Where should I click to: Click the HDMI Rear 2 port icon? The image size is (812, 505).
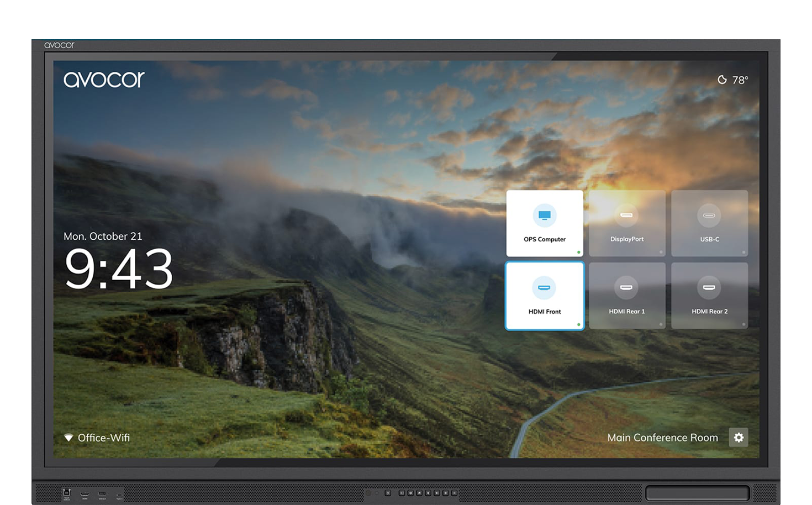(x=709, y=288)
